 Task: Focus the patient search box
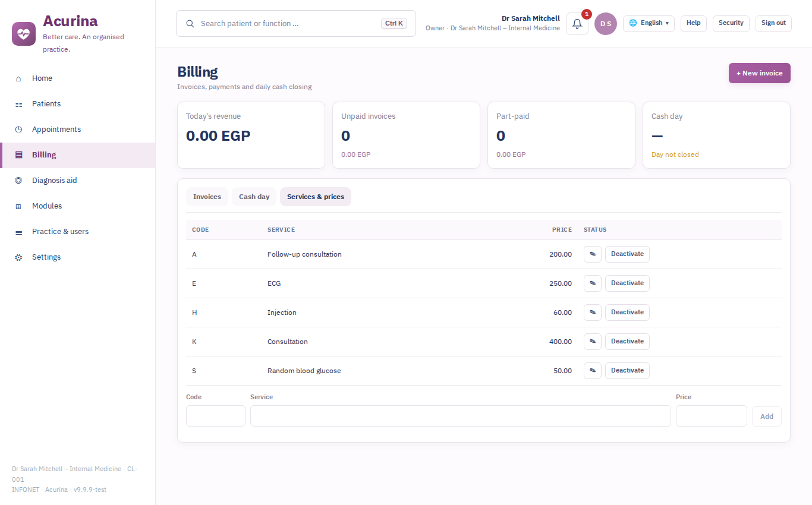(x=296, y=24)
